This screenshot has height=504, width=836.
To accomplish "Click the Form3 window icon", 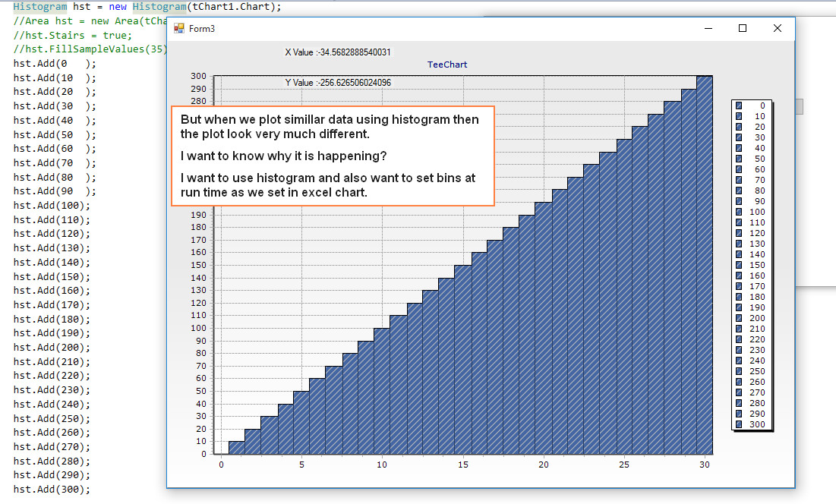I will coord(179,28).
